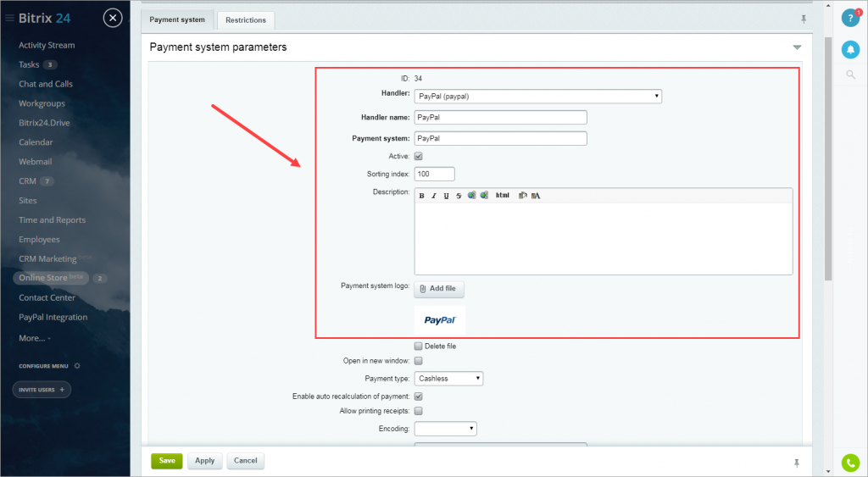Screen dimensions: 868x477
Task: Open Sites in sidebar
Action: [28, 200]
